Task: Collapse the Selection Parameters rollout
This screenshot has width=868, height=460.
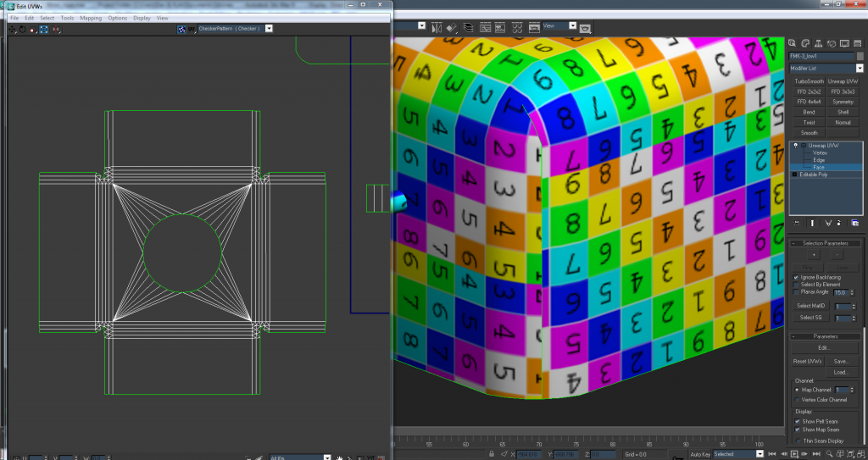Action: tap(824, 243)
